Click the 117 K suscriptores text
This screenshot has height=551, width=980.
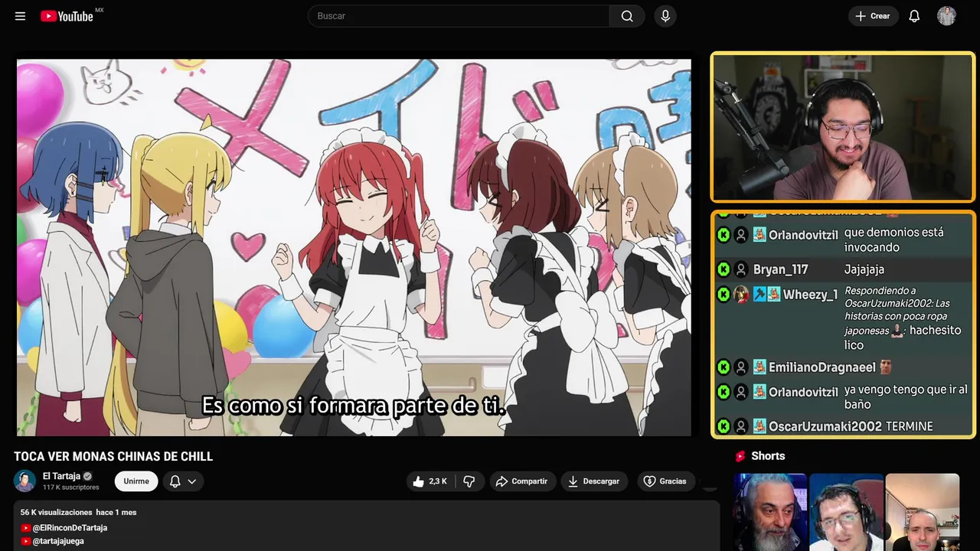pos(71,487)
